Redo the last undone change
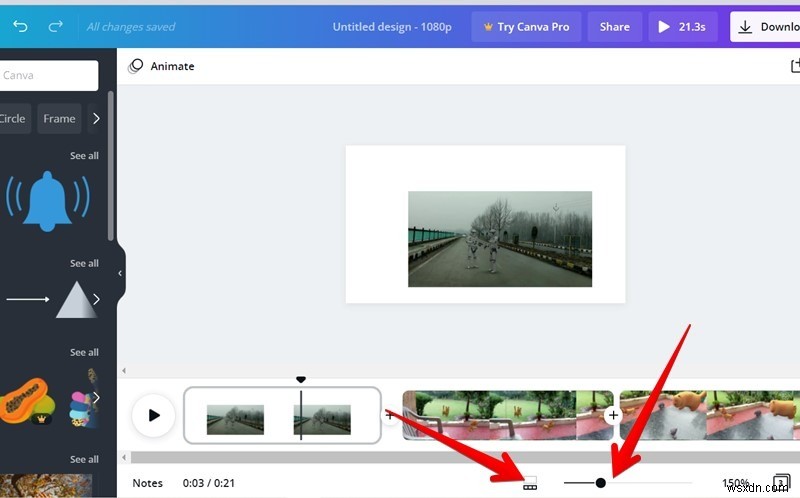 55,26
